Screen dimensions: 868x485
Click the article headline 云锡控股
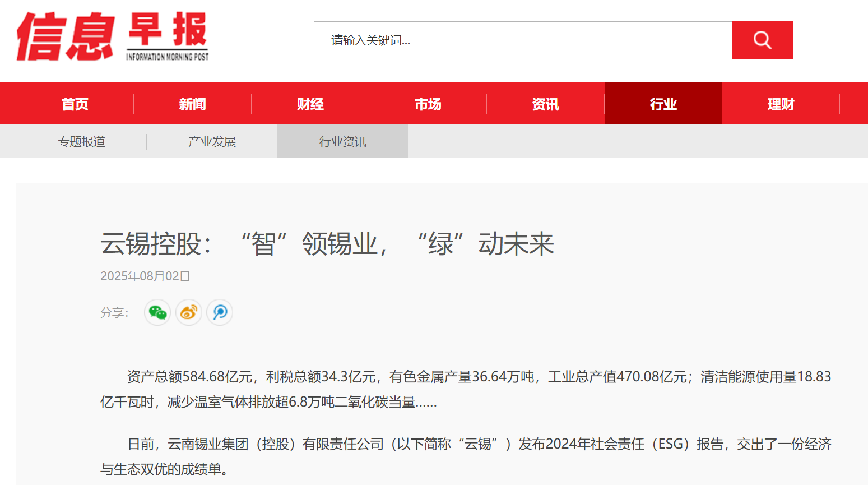pyautogui.click(x=327, y=244)
